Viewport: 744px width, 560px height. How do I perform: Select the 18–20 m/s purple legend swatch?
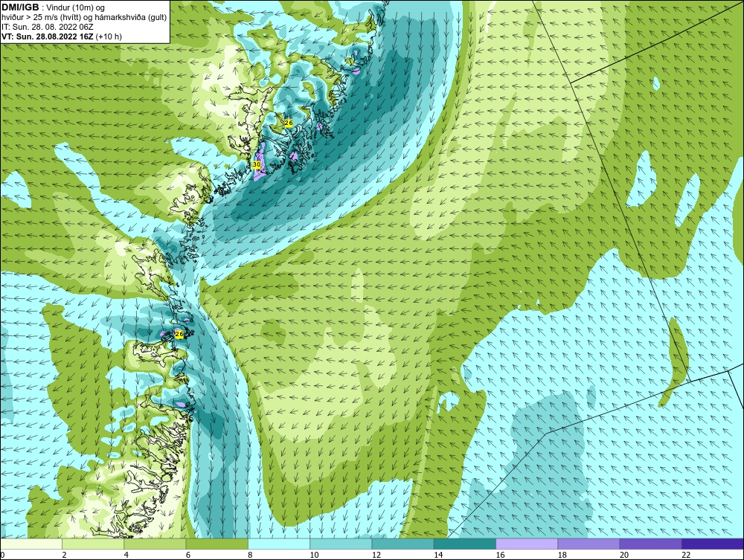click(589, 544)
